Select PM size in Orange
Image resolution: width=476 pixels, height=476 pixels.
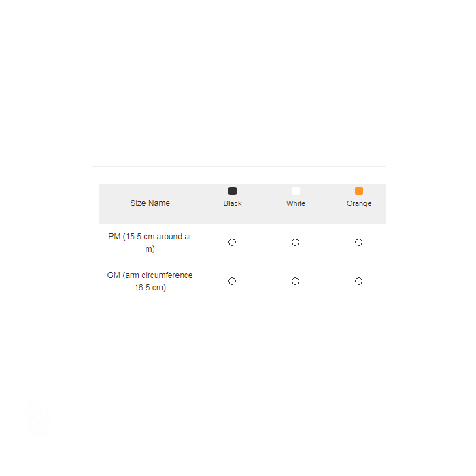(x=358, y=243)
